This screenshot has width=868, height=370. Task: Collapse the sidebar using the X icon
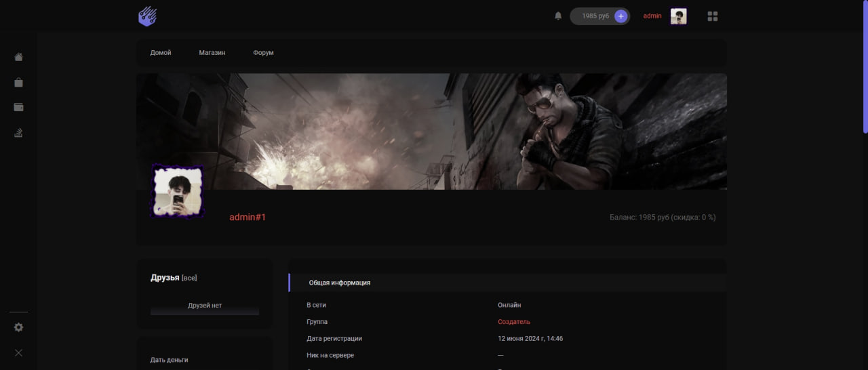coord(19,352)
